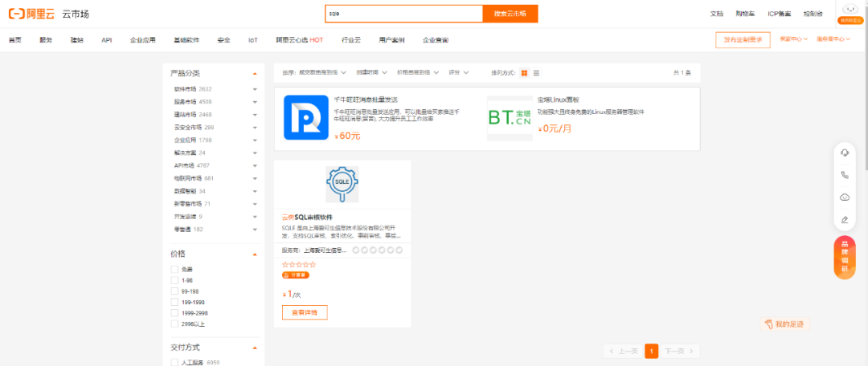Click the 搜索云市场 search button

(x=510, y=14)
